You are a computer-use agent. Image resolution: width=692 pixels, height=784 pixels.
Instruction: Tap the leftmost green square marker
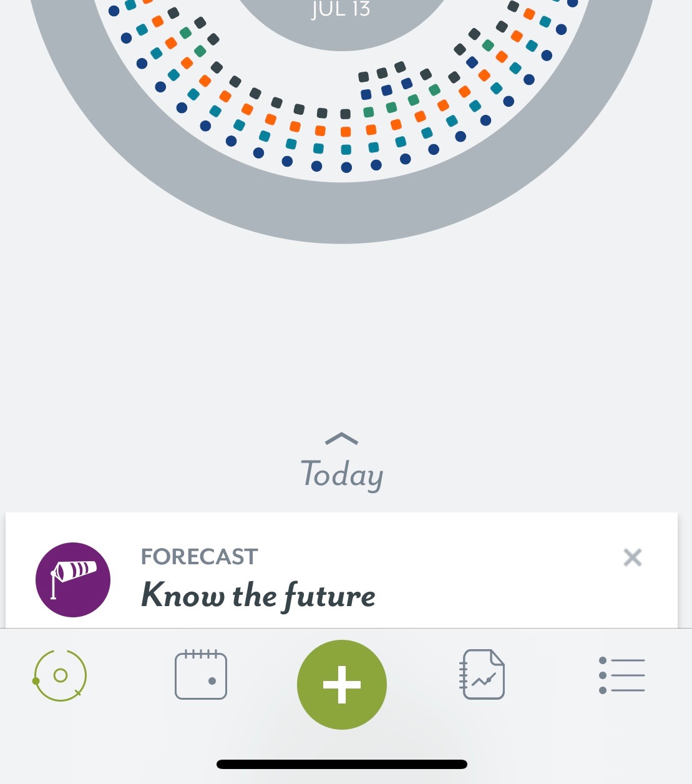(185, 32)
